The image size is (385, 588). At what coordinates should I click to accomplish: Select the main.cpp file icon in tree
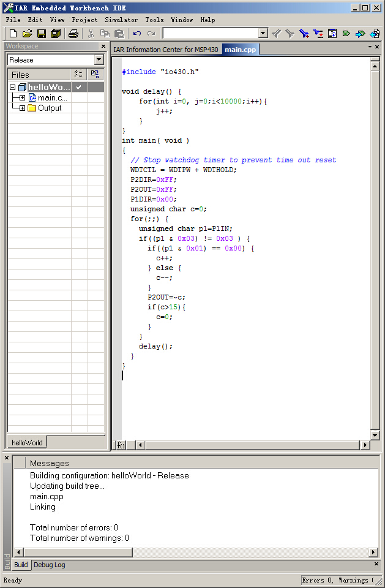pos(32,98)
